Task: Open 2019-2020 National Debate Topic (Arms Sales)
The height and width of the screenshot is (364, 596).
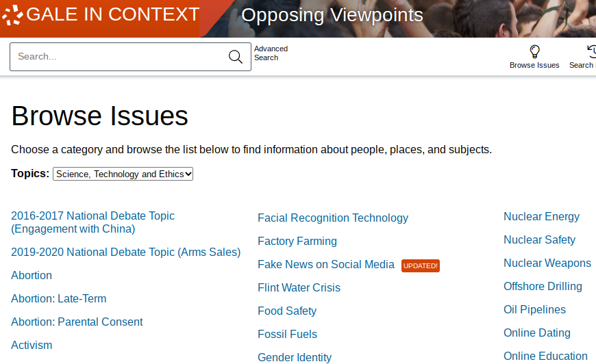Action: [x=126, y=252]
